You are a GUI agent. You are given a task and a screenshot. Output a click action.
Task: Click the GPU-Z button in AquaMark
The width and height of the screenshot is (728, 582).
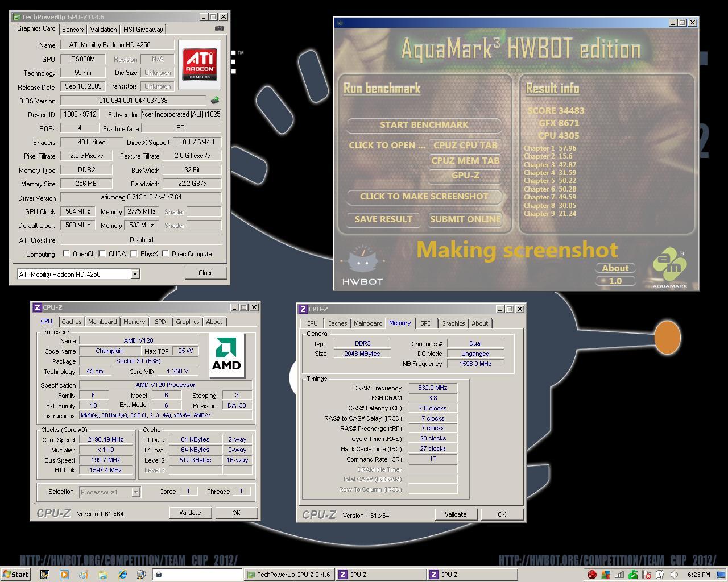465,176
